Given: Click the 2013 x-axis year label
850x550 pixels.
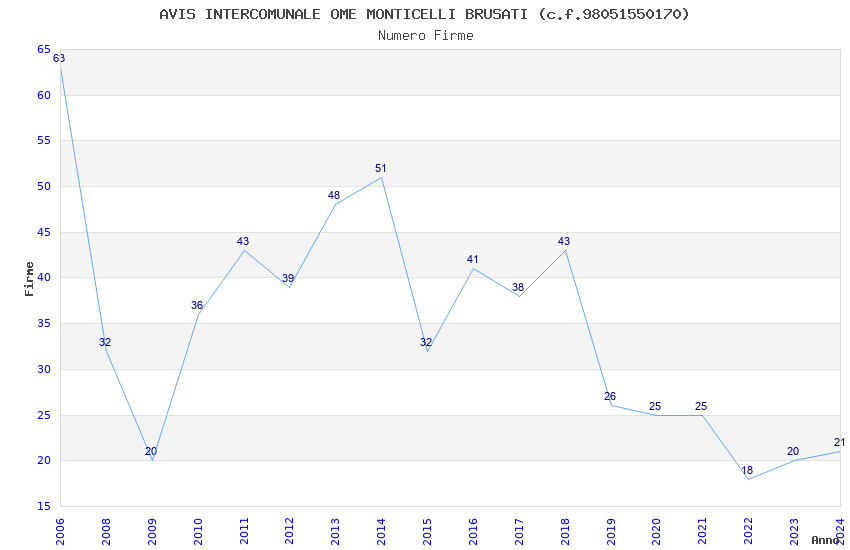Looking at the screenshot, I should tap(336, 531).
